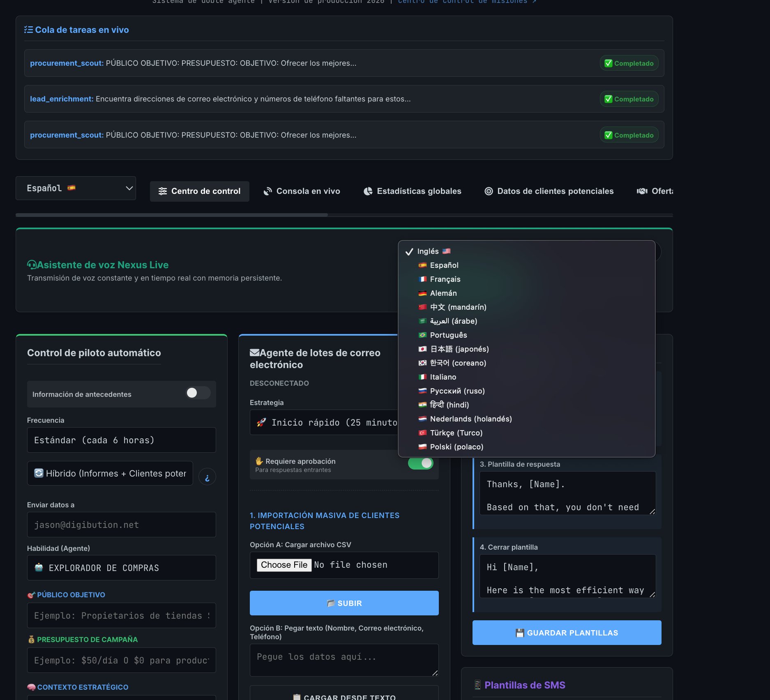The image size is (770, 700).
Task: Disable the Requiere aprobación toggle
Action: click(421, 463)
